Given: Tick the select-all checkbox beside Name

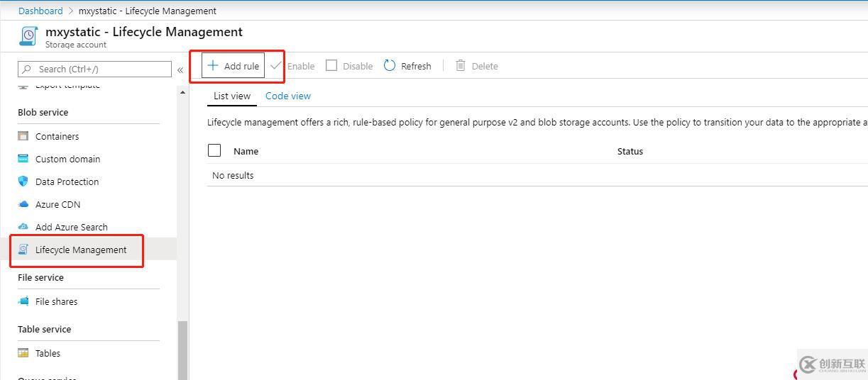Looking at the screenshot, I should [214, 150].
